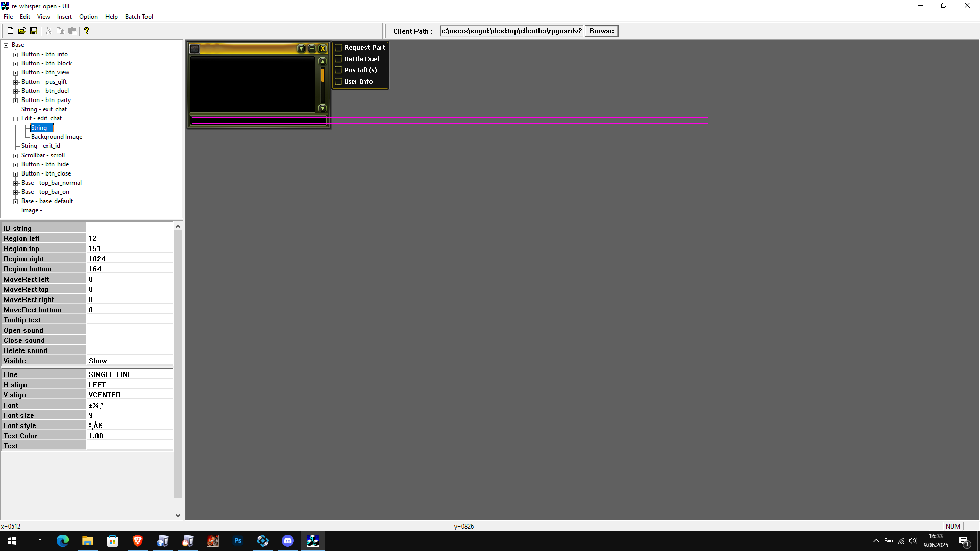The image size is (980, 551).
Task: Open the Insert menu
Action: point(64,17)
